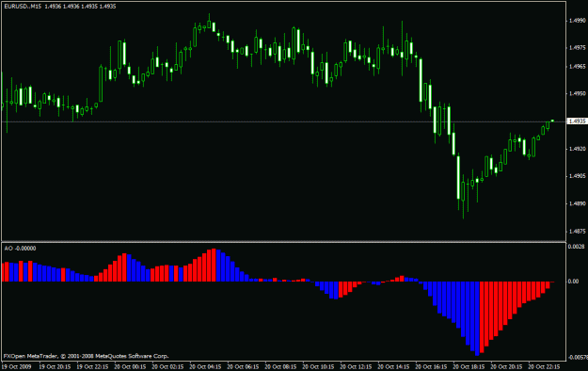
Task: Click the 20 Oct 14:15 time label
Action: coord(394,366)
